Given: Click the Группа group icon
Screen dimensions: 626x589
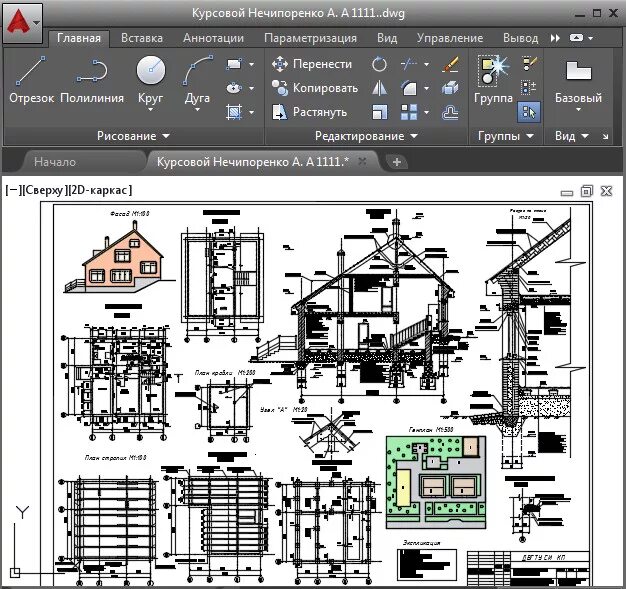Looking at the screenshot, I should [x=493, y=80].
